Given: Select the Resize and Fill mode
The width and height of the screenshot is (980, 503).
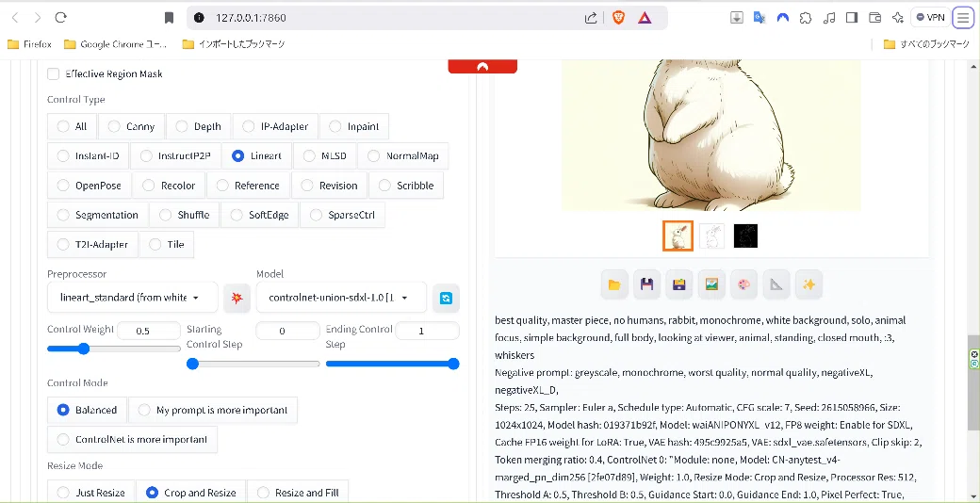Looking at the screenshot, I should 298,493.
